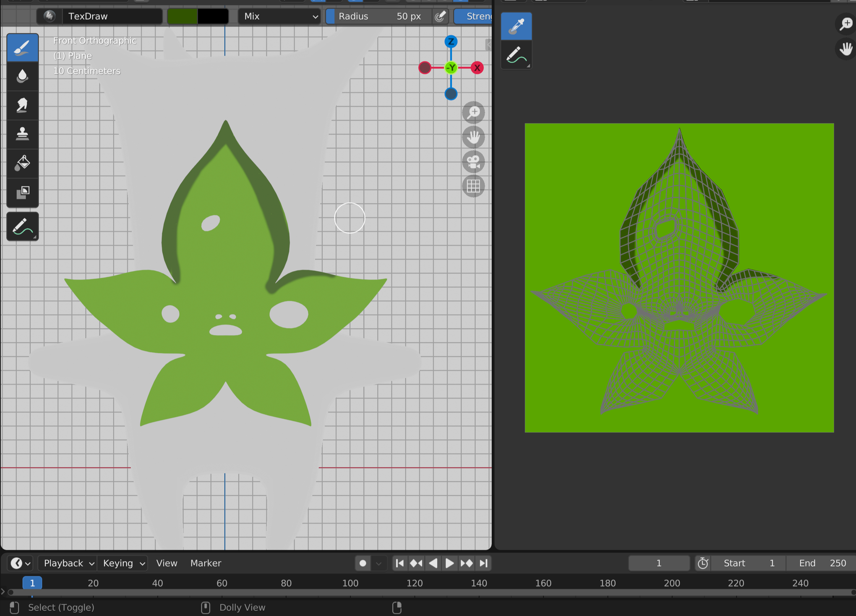Image resolution: width=856 pixels, height=616 pixels.
Task: Expand the Keying dropdown menu
Action: pos(123,563)
